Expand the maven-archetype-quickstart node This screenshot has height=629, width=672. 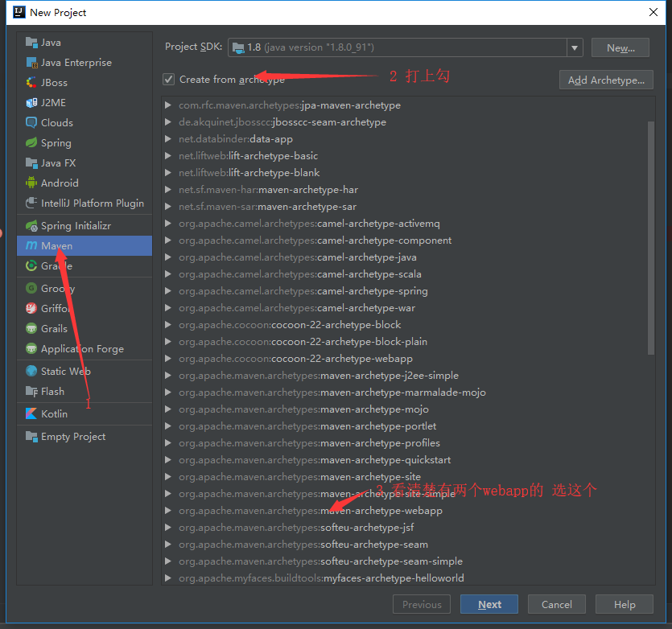(x=168, y=460)
